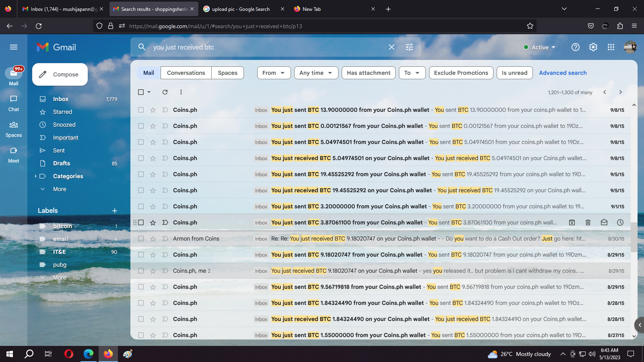Viewport: 644px width, 362px height.
Task: Open Windows Start menu
Action: tap(10, 354)
